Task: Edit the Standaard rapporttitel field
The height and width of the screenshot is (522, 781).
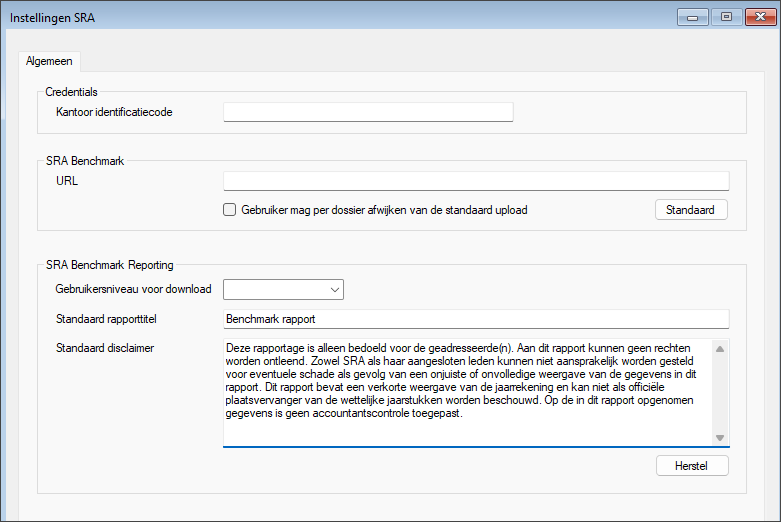Action: coord(476,319)
